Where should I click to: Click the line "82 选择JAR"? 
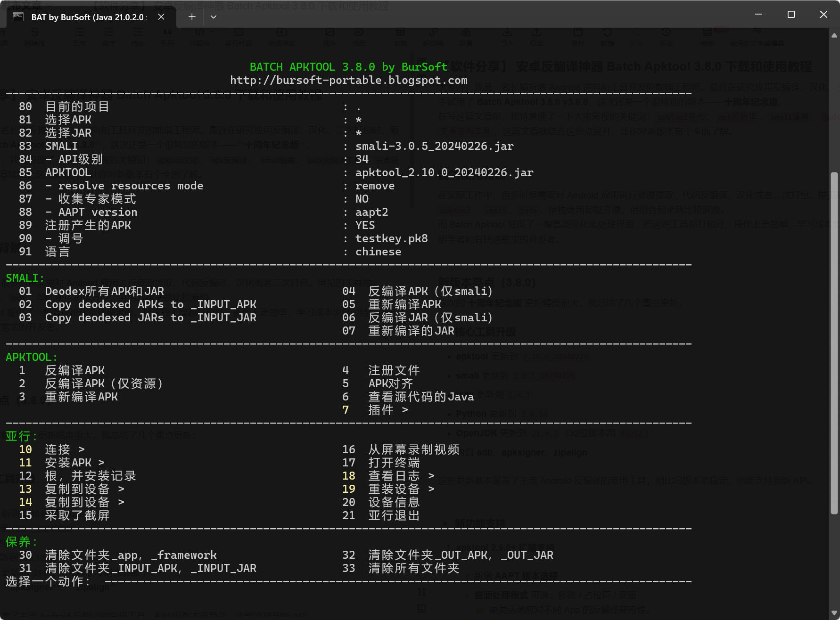click(x=55, y=133)
